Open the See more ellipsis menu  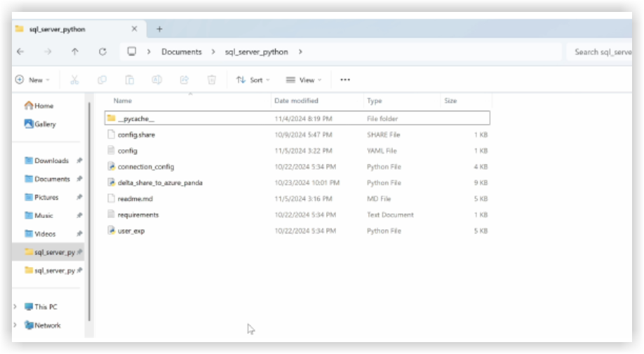(344, 80)
